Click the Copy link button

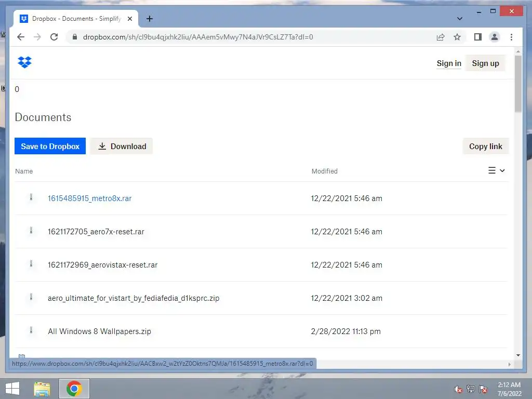click(486, 146)
